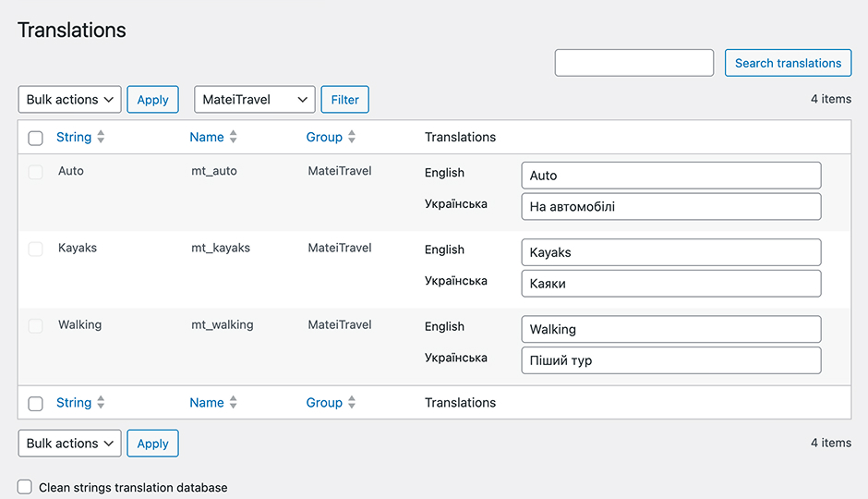Click the top Apply button

(152, 100)
